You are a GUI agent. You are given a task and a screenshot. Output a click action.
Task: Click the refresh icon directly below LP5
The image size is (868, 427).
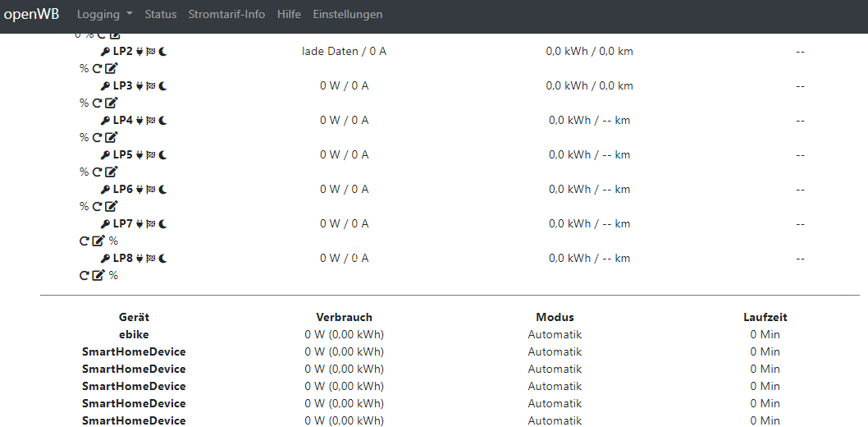click(97, 172)
